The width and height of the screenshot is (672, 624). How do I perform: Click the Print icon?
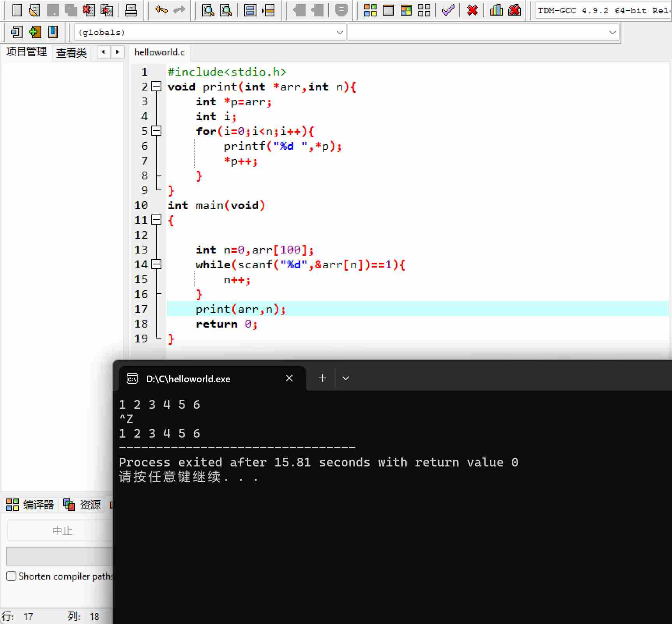131,10
